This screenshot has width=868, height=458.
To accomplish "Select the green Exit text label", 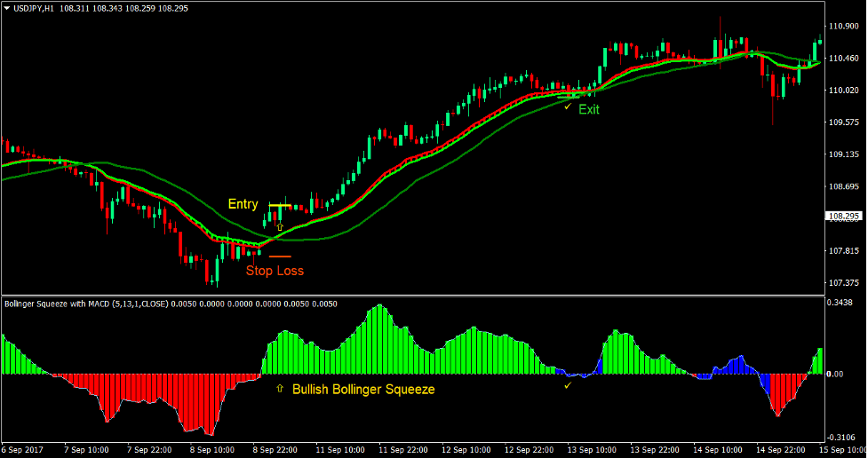I will [x=589, y=110].
